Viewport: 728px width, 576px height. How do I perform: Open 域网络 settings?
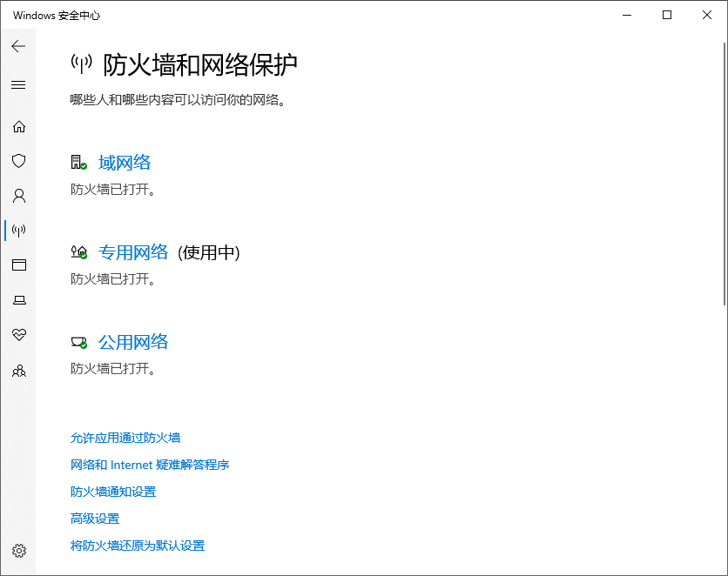[125, 163]
